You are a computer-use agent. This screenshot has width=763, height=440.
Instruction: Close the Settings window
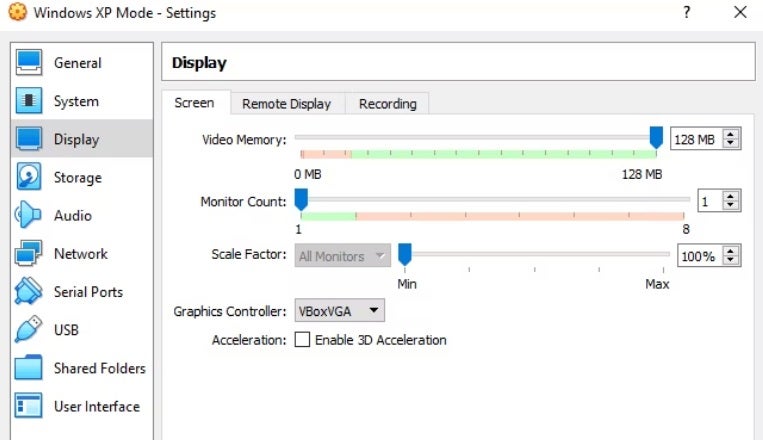(740, 12)
